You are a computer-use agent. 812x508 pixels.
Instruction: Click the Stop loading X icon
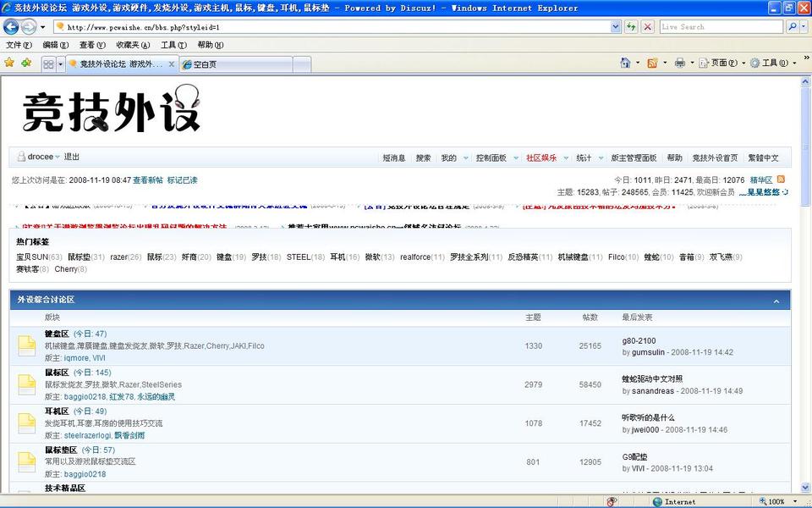click(x=647, y=27)
